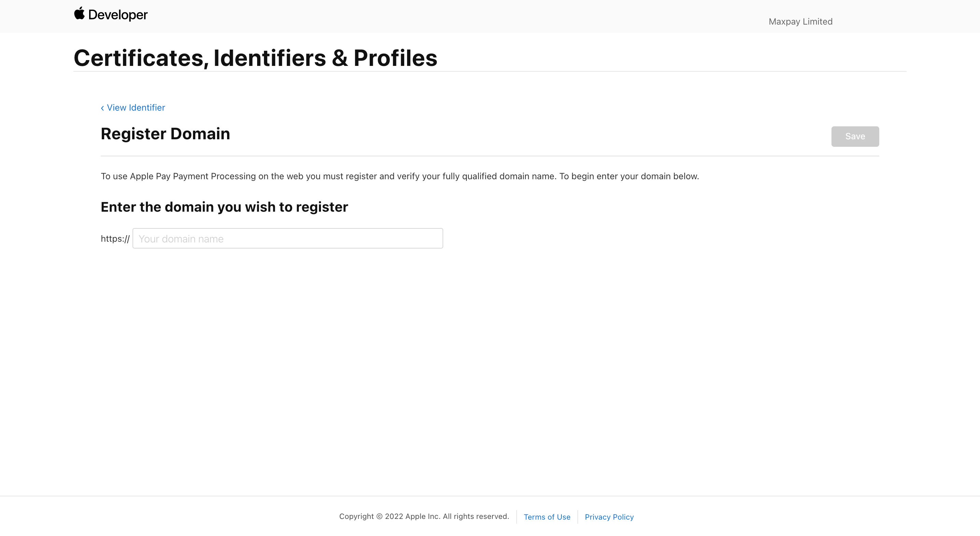Click the Copyright 2022 Apple Inc. text
This screenshot has height=536, width=980.
[424, 516]
